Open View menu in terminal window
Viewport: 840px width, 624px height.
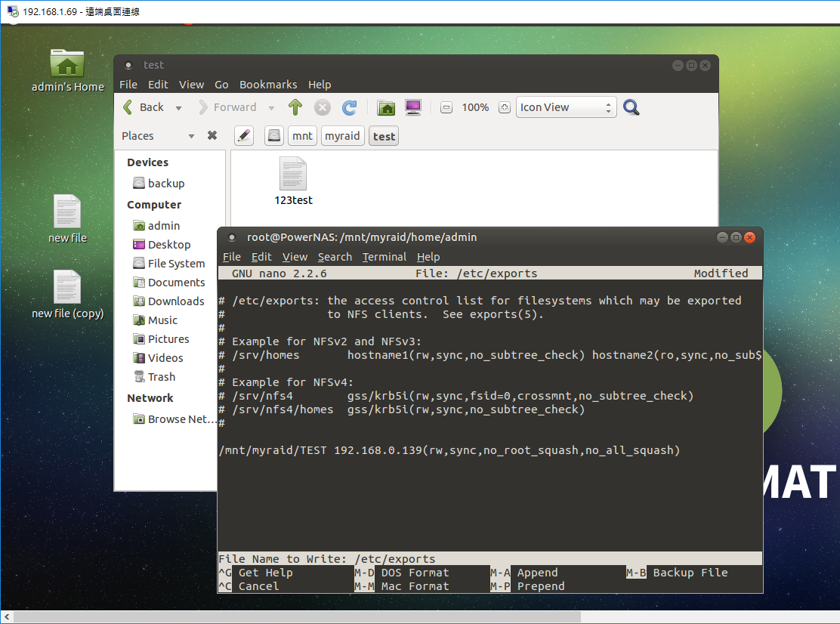tap(295, 257)
